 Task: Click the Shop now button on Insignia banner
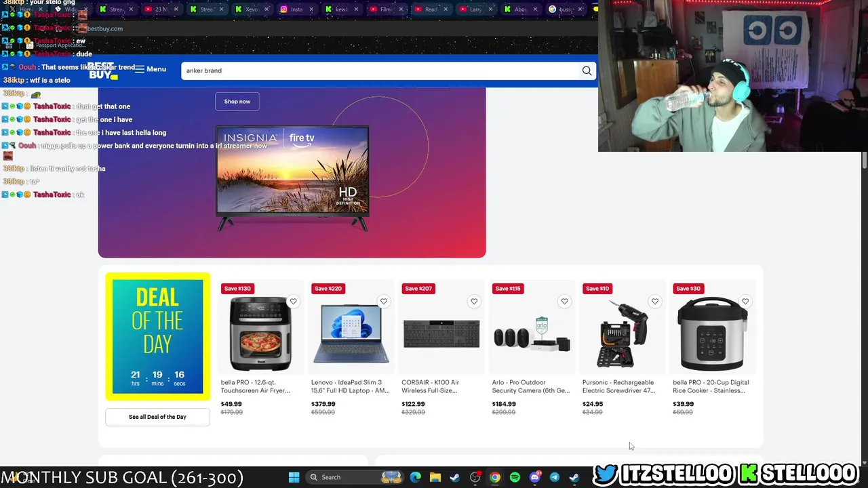(237, 102)
